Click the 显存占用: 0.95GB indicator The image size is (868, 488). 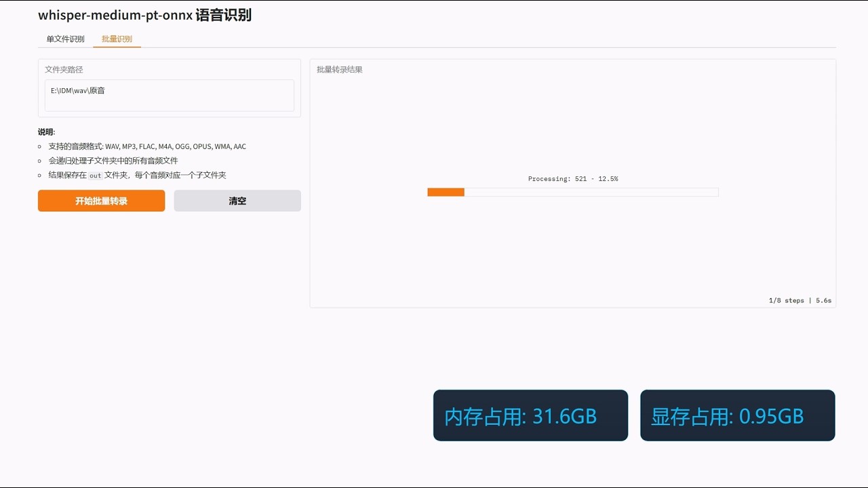[737, 415]
